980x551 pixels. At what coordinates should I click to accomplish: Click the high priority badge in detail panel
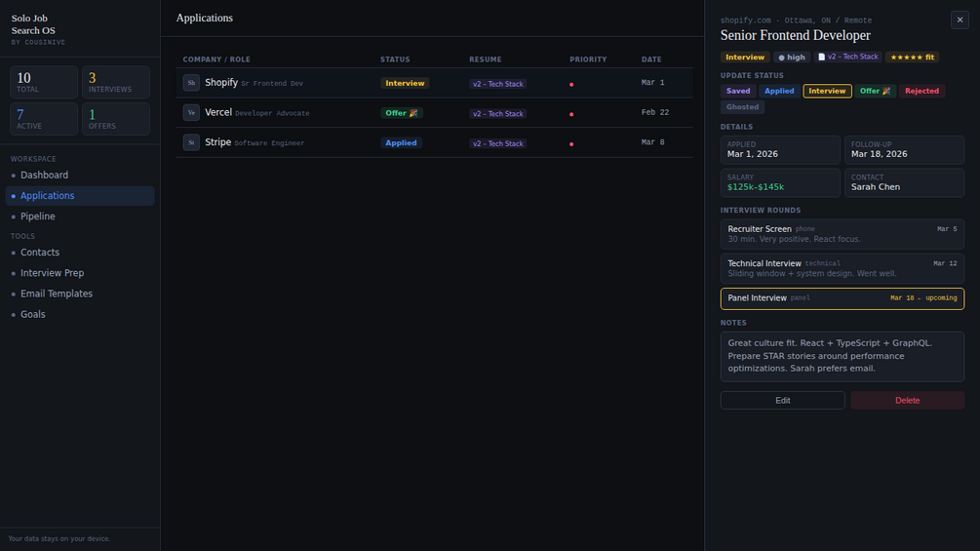coord(791,57)
